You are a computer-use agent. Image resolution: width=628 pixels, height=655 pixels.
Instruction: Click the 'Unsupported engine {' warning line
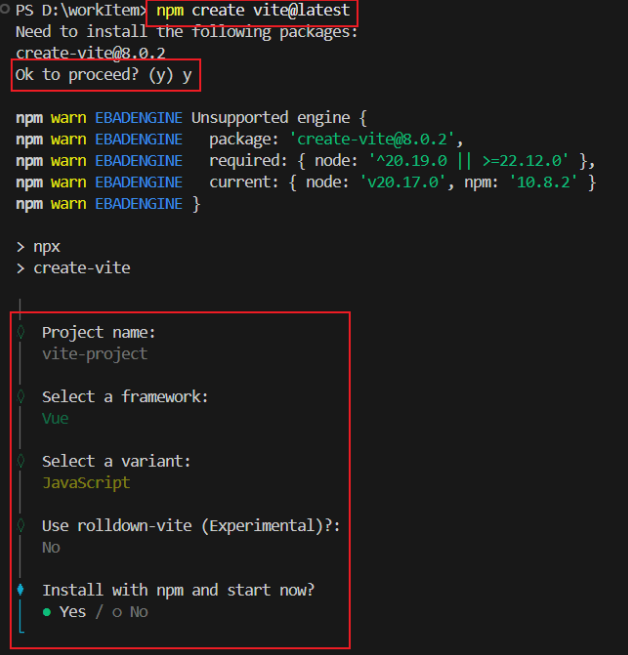click(279, 118)
